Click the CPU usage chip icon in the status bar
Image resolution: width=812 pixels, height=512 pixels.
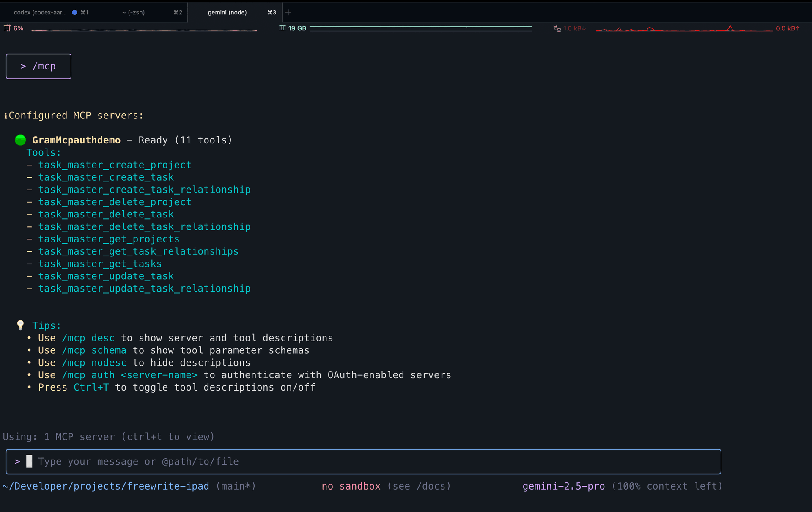coord(7,28)
